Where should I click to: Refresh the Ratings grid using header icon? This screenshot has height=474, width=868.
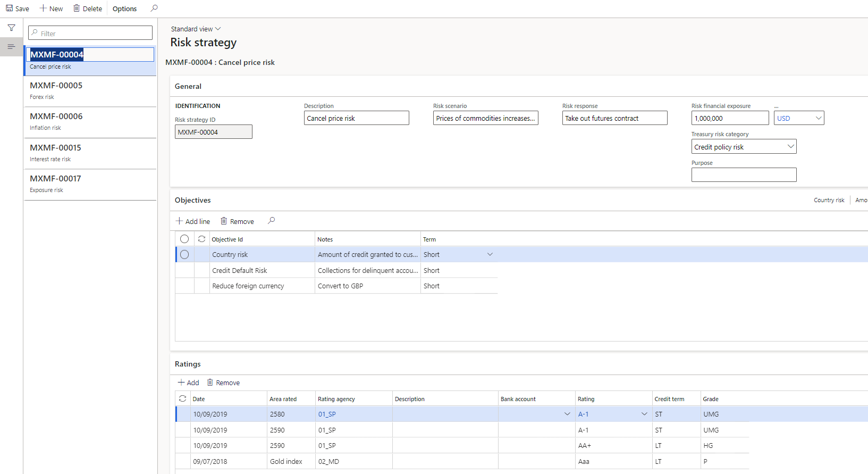182,398
